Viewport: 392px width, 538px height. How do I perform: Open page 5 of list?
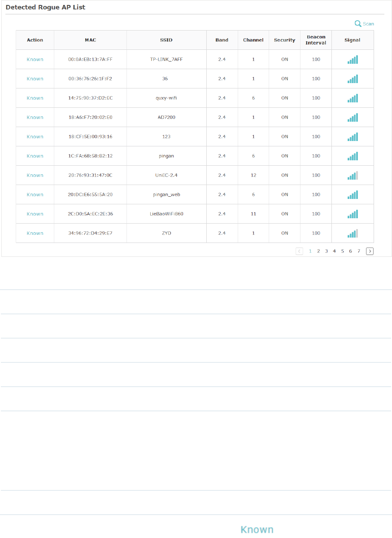pos(342,251)
